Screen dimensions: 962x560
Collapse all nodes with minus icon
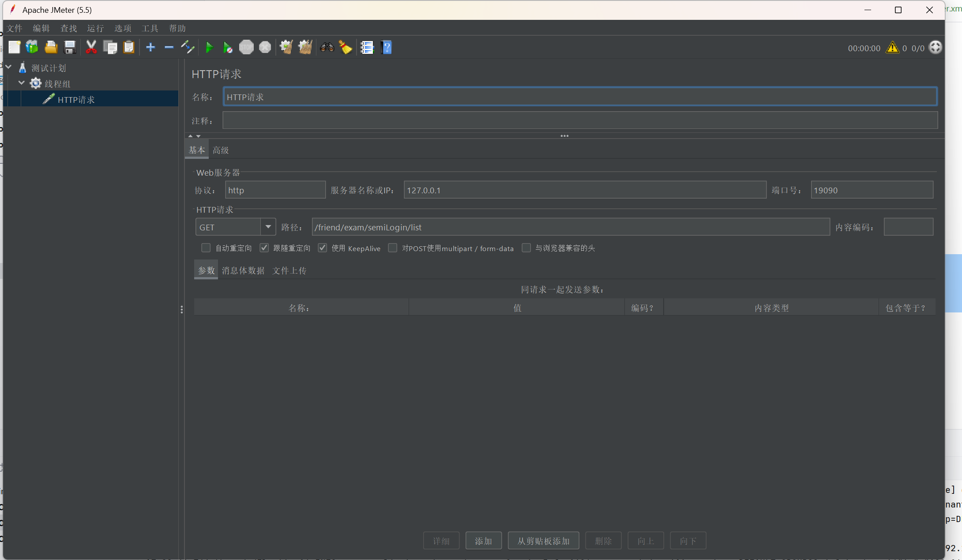tap(169, 47)
